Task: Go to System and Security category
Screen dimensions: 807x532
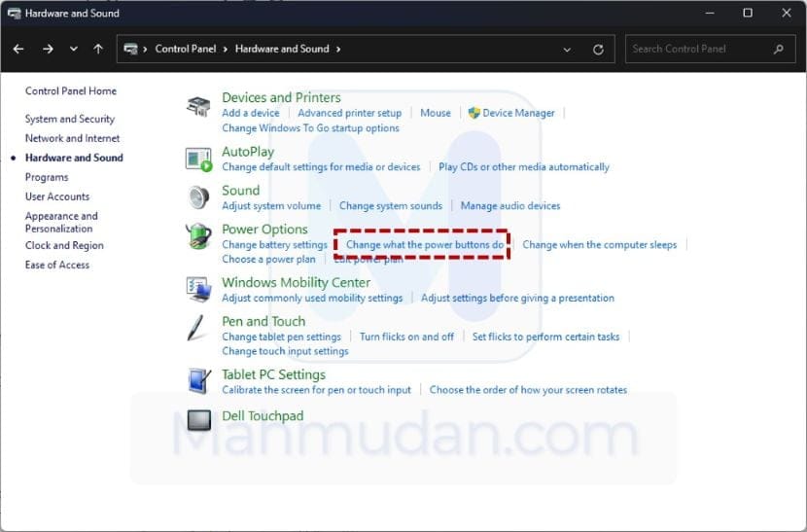Action: coord(70,119)
